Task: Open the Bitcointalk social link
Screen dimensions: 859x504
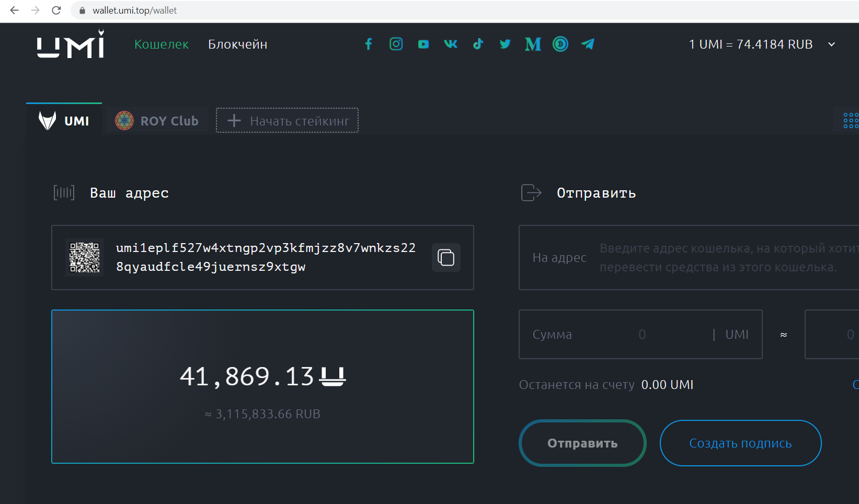Action: click(560, 44)
